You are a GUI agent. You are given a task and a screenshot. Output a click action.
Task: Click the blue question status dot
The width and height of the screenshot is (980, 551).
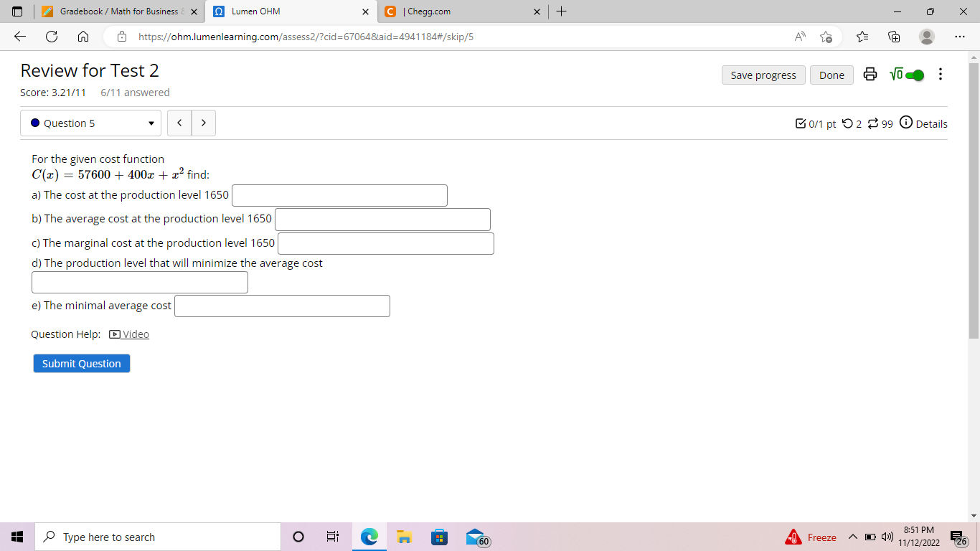(34, 123)
